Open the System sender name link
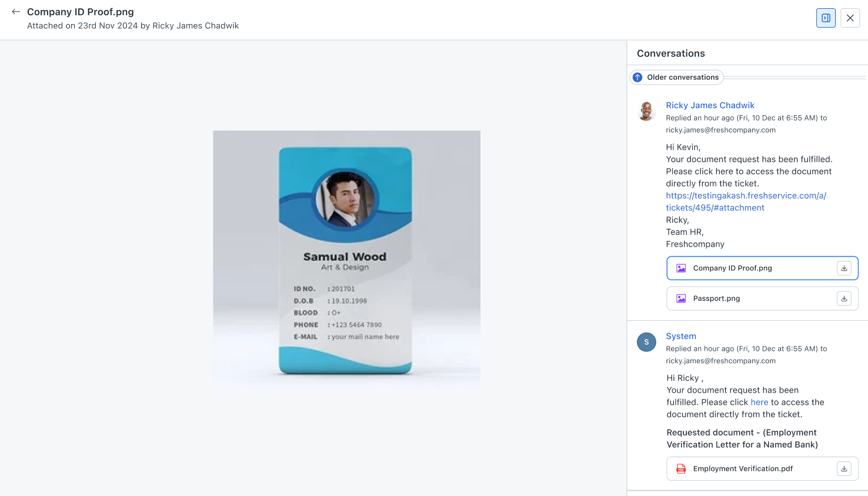Image resolution: width=868 pixels, height=496 pixels. [681, 336]
